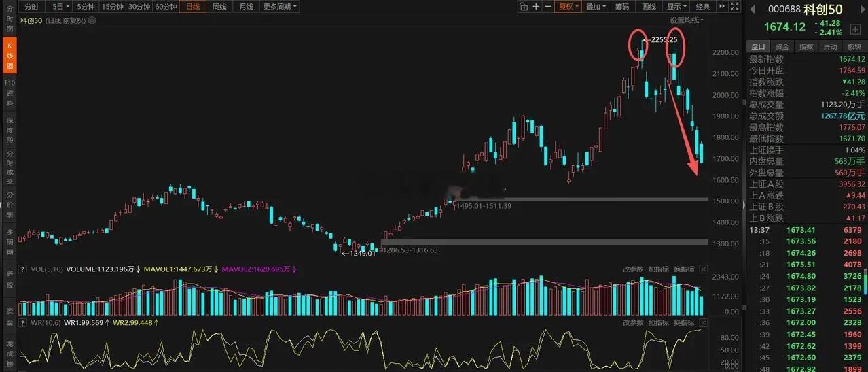Screen dimensions: 868x372
Task: Switch to 指数 tab in quote panel
Action: tap(806, 46)
